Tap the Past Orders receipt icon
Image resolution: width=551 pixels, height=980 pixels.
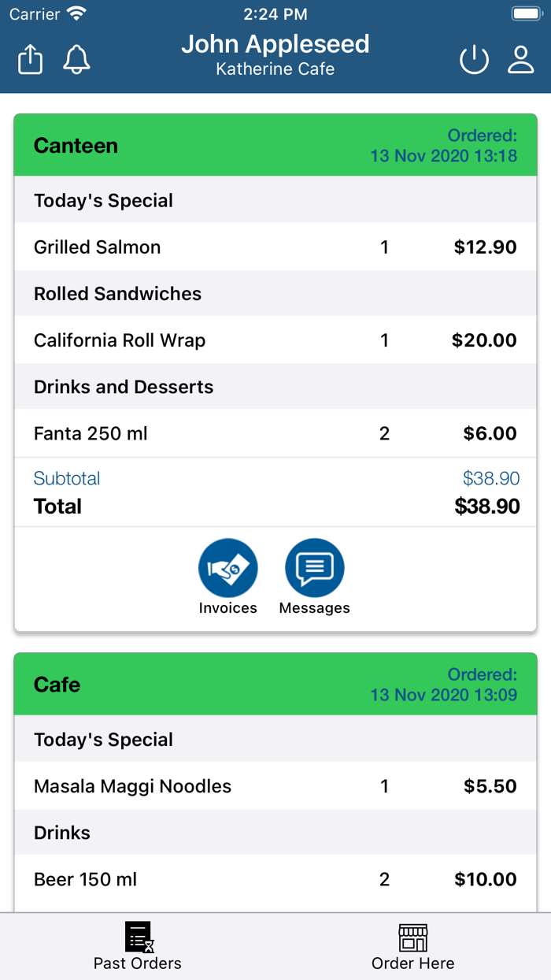(x=139, y=937)
